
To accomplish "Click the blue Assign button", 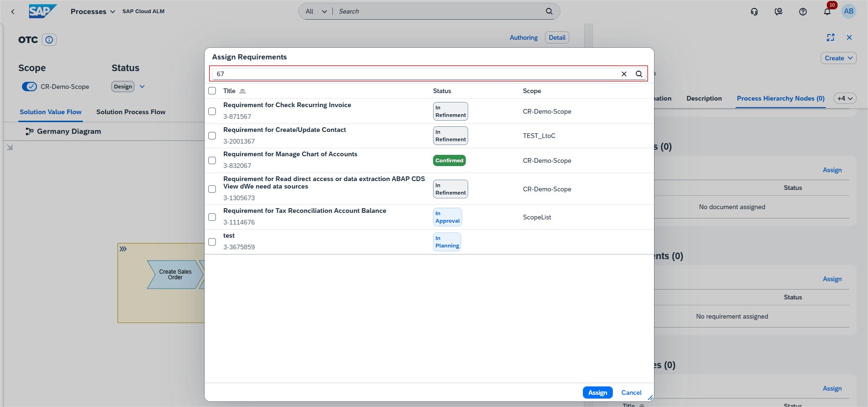I will click(x=597, y=392).
